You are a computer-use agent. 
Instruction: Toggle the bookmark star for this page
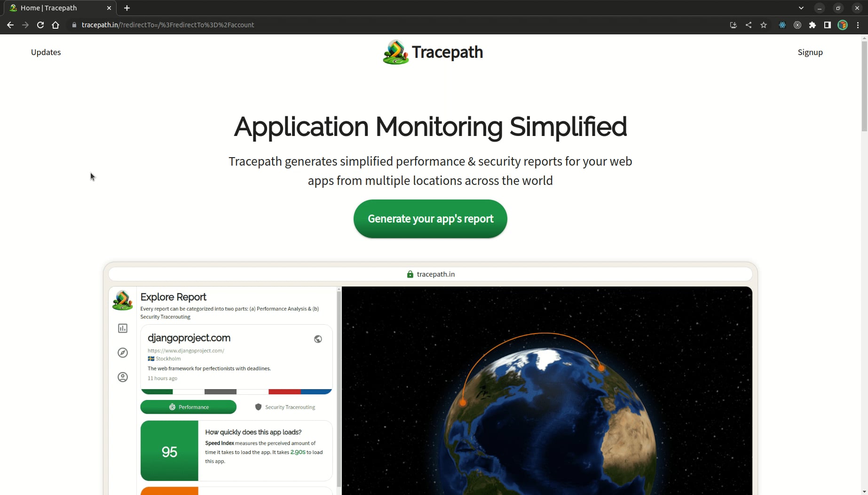pyautogui.click(x=764, y=25)
